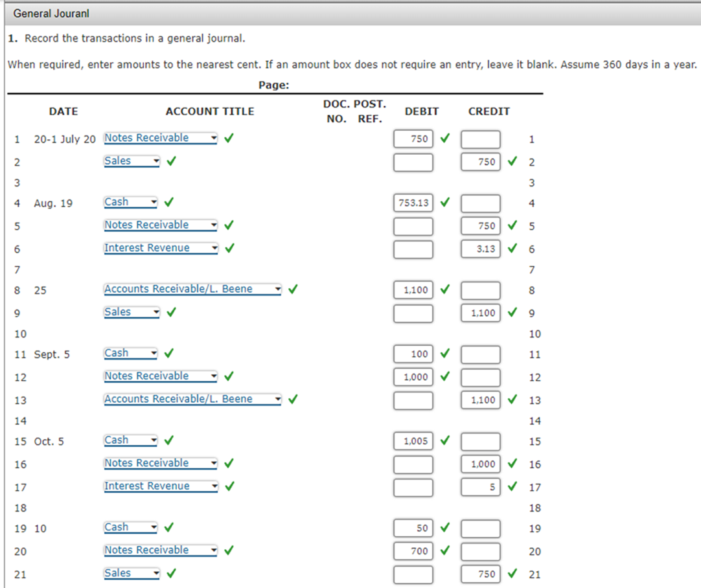701x588 pixels.
Task: Click the checkmark beside line 16 credit 1,000
Action: point(512,464)
